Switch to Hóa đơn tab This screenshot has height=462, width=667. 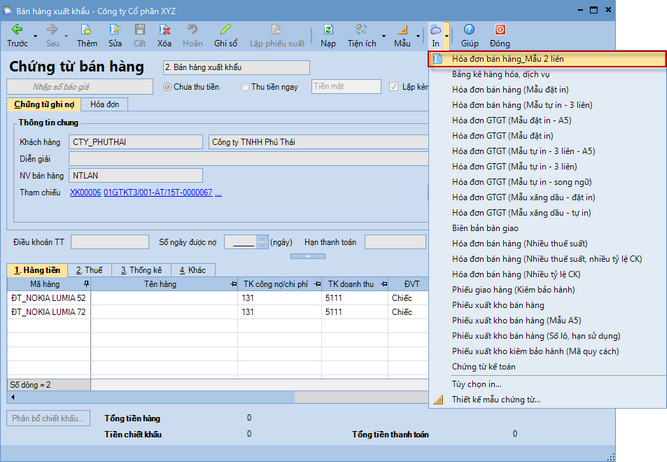point(105,104)
